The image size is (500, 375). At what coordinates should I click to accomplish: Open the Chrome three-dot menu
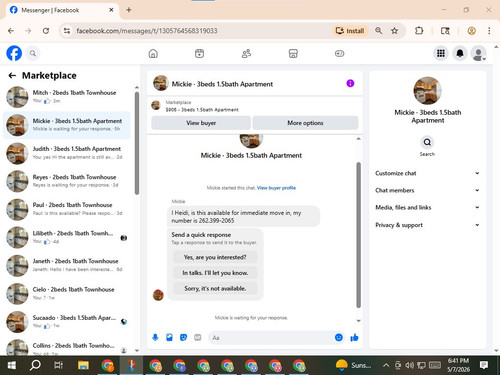pos(489,31)
